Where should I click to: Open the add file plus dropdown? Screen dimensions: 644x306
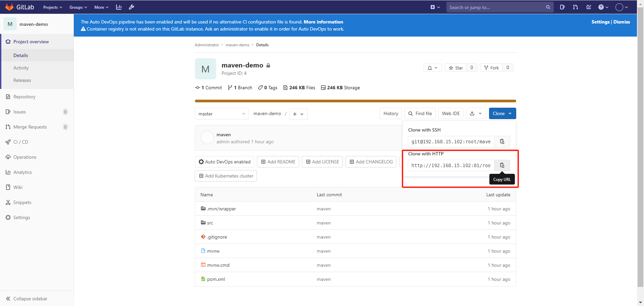click(298, 114)
